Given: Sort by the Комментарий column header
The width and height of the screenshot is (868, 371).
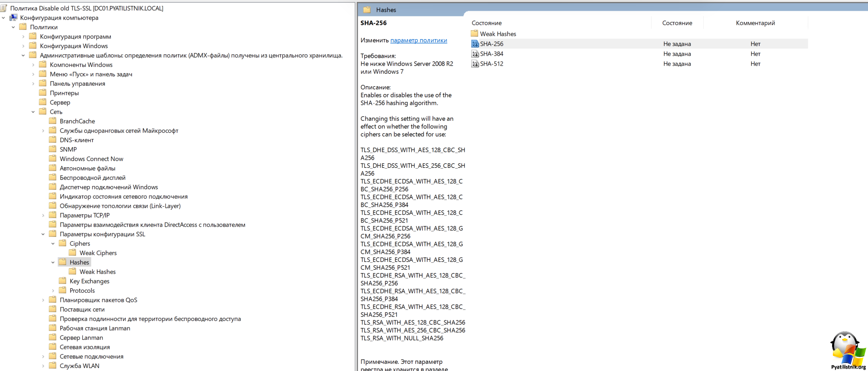Looking at the screenshot, I should tap(755, 23).
